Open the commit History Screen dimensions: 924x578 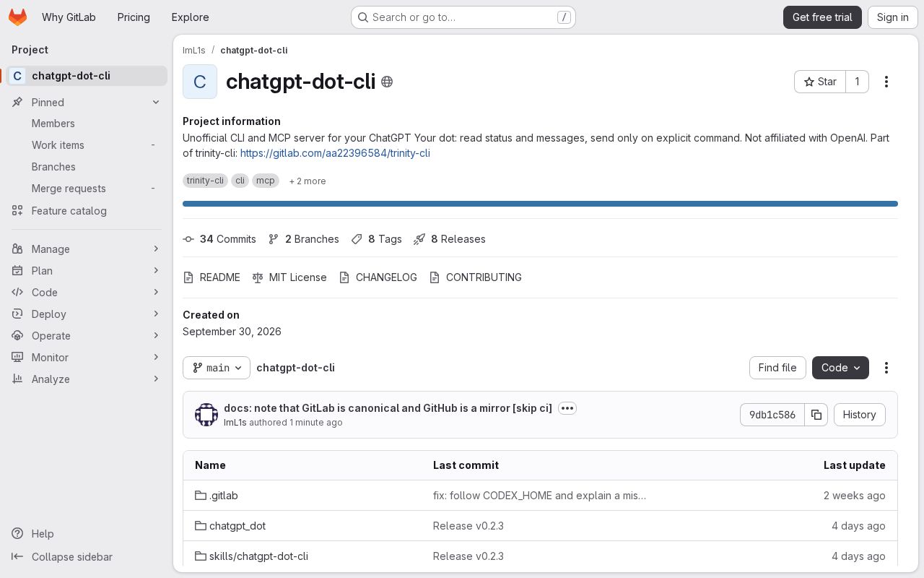coord(859,415)
